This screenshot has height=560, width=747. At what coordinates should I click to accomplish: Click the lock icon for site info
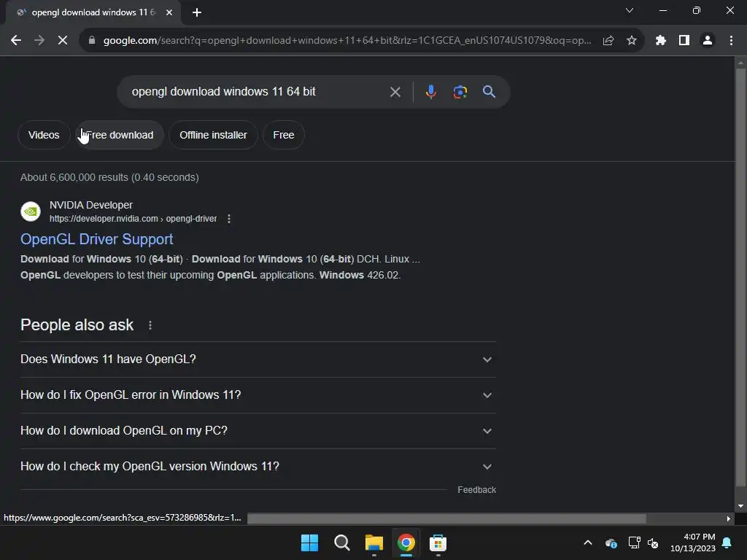[x=92, y=41]
